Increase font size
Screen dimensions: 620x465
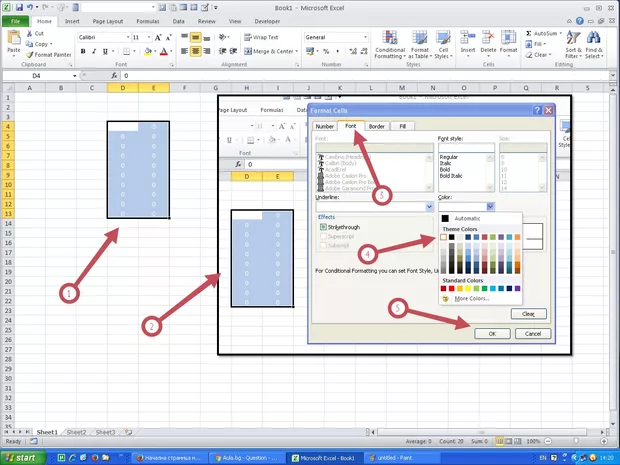point(158,37)
